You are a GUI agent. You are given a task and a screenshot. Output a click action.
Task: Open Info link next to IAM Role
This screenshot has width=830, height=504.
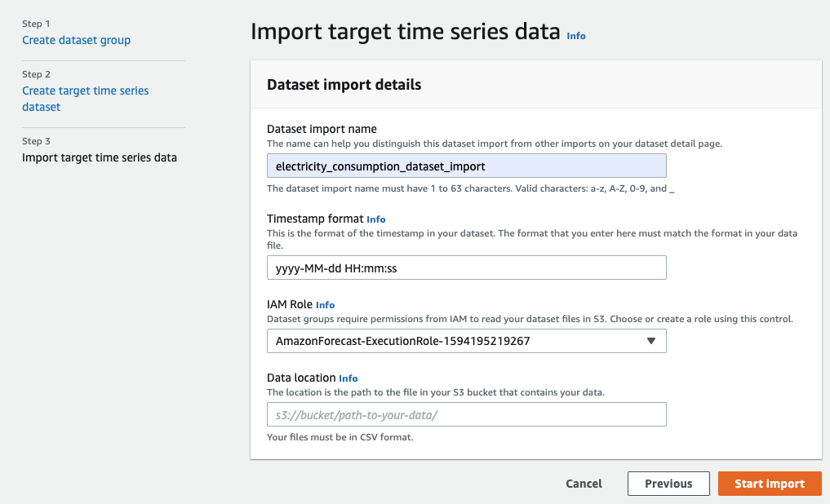(325, 305)
